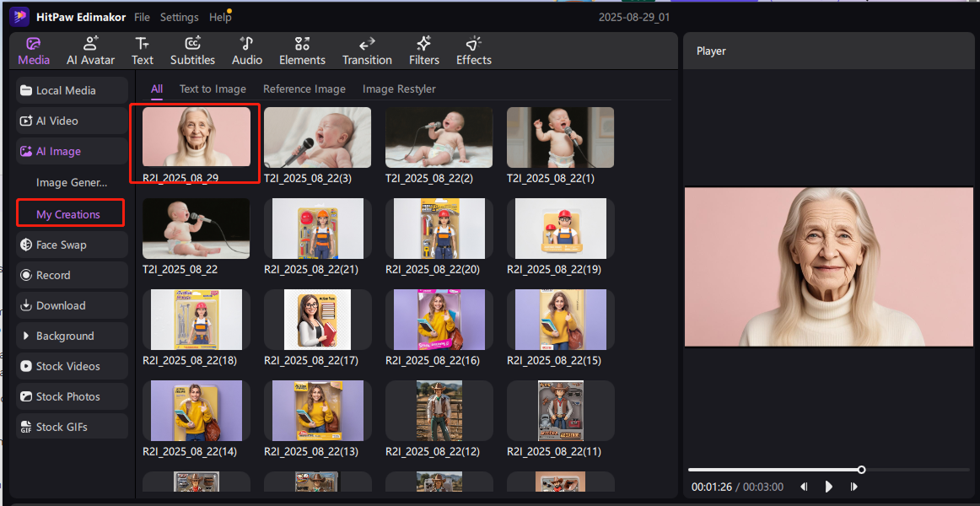Select thumbnail R2I_2025_08_22(18)
The image size is (980, 506).
[197, 320]
